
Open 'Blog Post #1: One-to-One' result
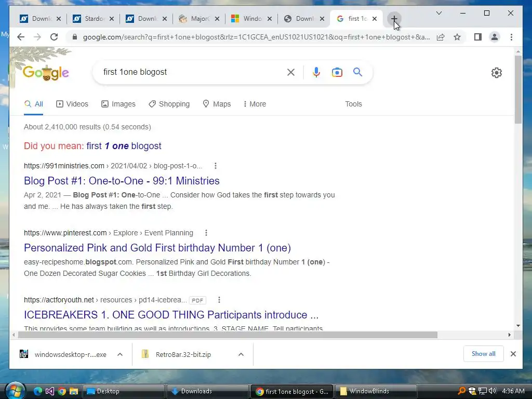tap(122, 180)
